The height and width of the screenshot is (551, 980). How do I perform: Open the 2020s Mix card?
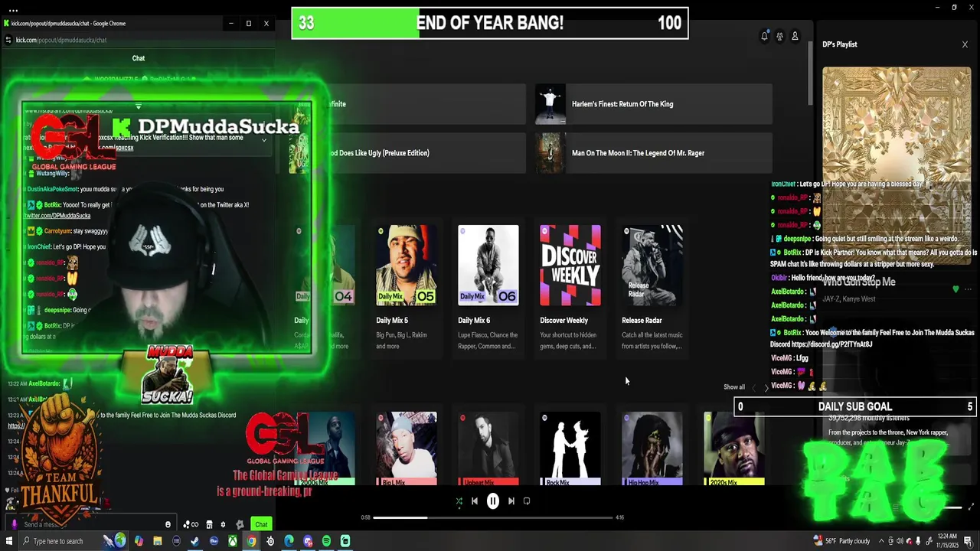[733, 448]
